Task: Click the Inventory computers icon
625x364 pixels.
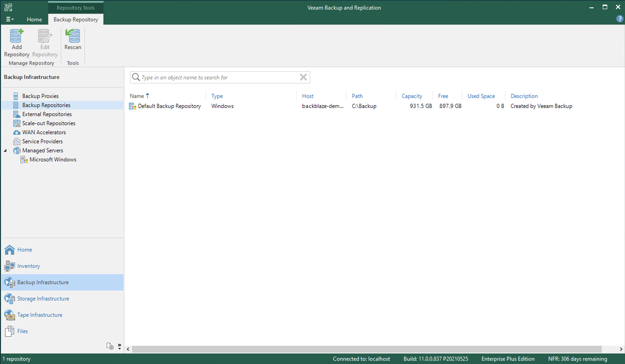Action: pyautogui.click(x=10, y=266)
